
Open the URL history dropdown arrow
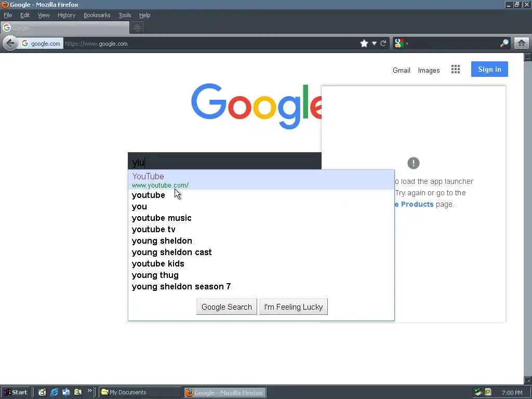374,44
